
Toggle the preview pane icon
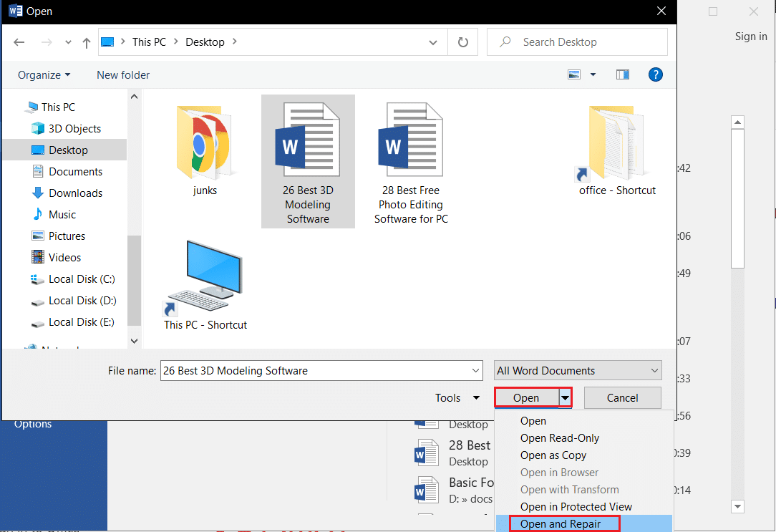pos(622,74)
